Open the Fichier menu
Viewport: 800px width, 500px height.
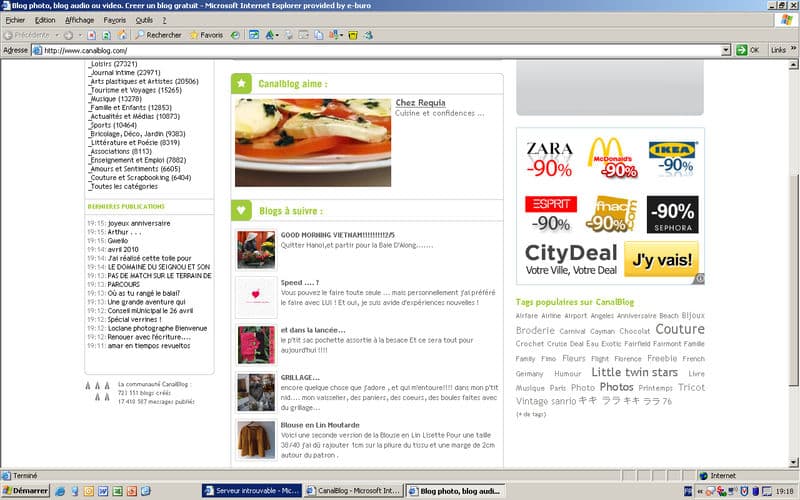point(15,20)
